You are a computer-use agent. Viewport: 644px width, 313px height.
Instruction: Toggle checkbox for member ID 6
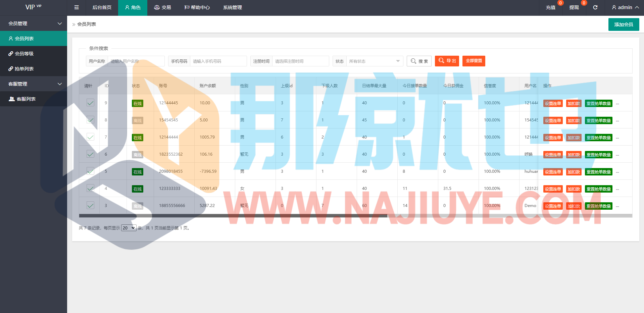[90, 154]
